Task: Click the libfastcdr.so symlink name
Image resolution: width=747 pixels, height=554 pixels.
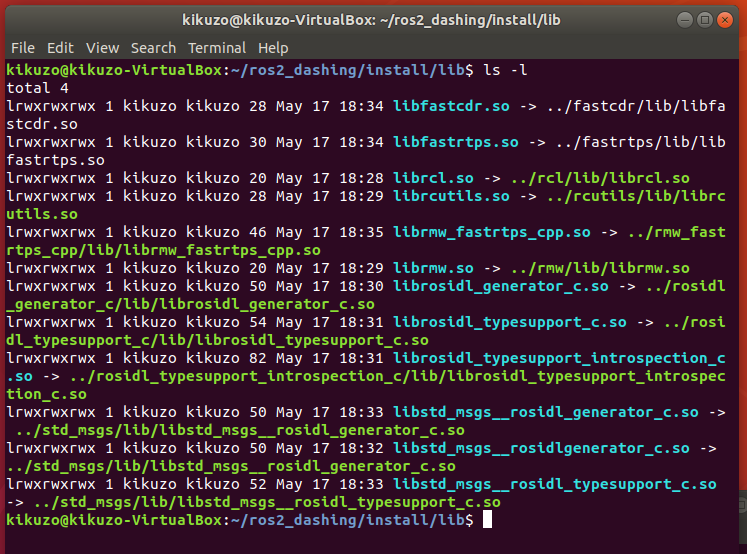Action: tap(451, 106)
